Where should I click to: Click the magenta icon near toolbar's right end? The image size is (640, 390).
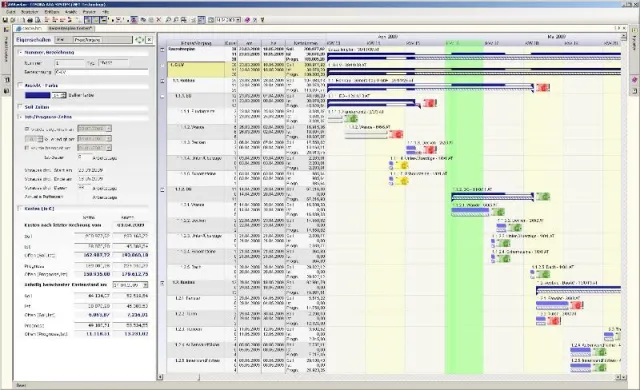tap(247, 20)
